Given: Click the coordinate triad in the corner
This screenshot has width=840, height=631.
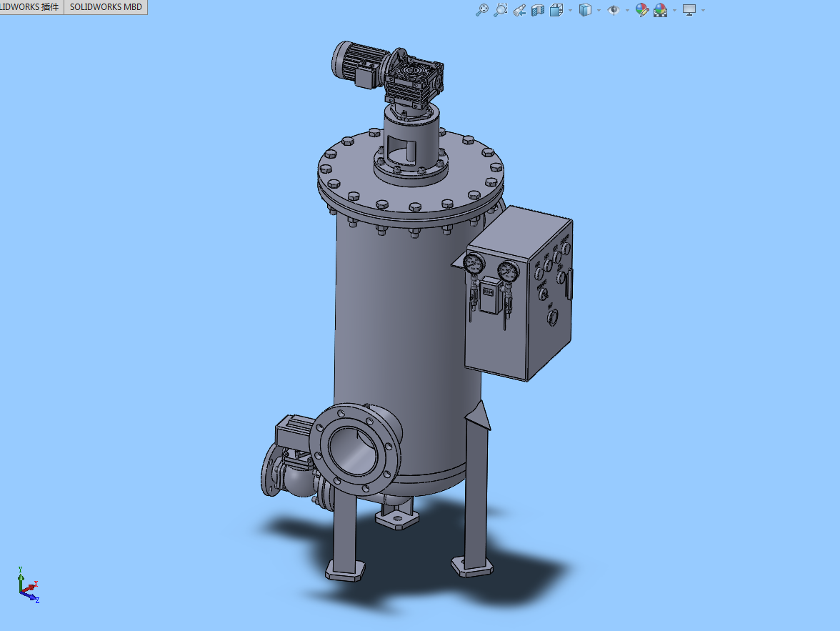Looking at the screenshot, I should pos(28,585).
